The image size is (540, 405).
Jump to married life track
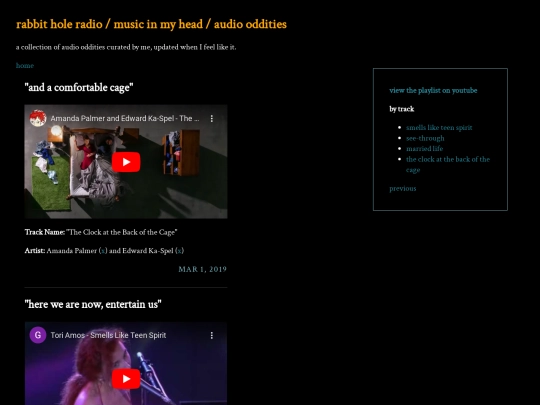tap(425, 149)
